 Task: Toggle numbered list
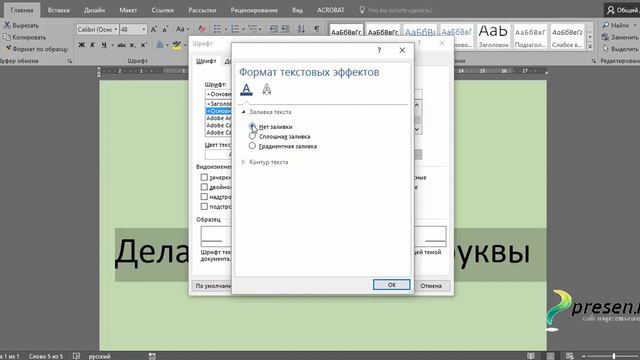click(x=235, y=29)
